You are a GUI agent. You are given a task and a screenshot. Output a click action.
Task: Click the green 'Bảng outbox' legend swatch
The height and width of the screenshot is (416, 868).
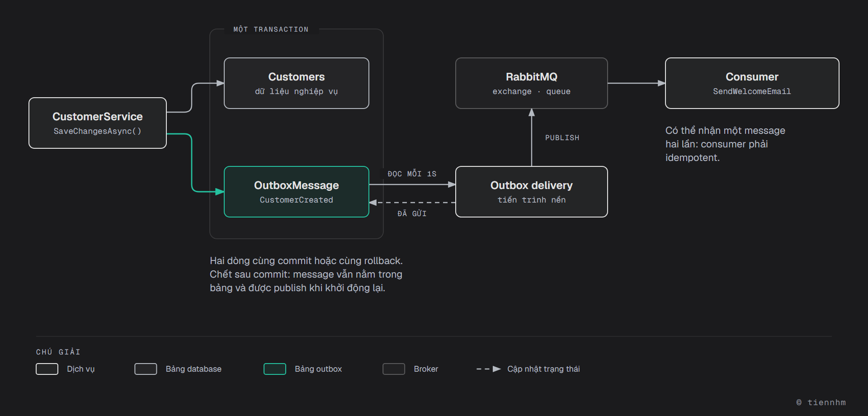275,369
